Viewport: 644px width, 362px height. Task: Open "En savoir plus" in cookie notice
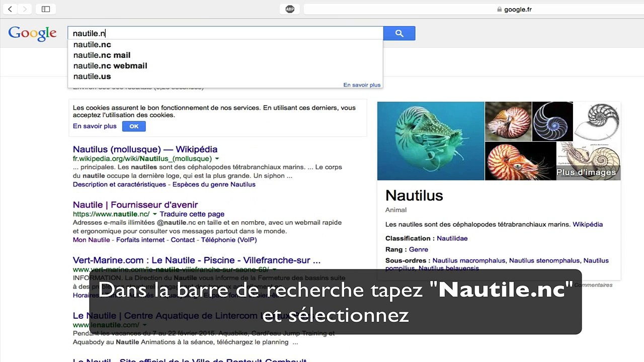(95, 126)
